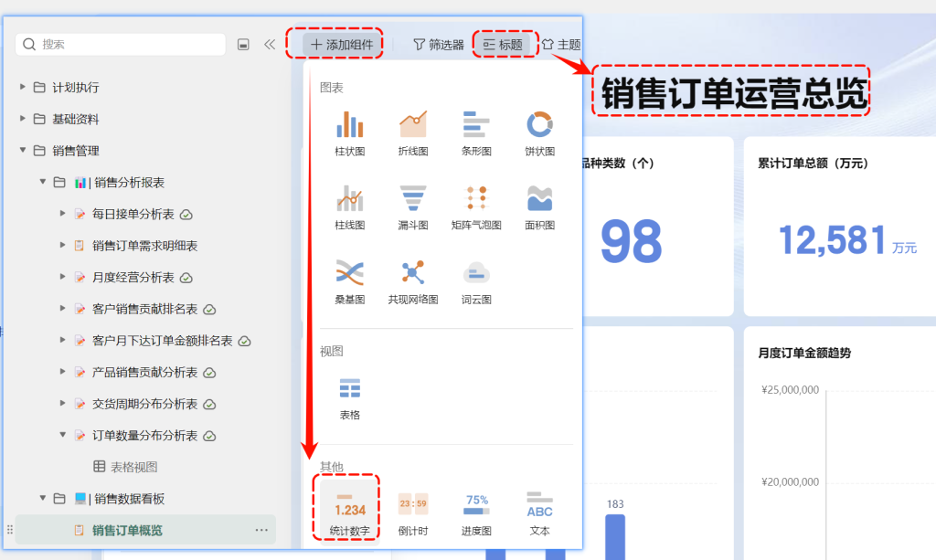
Task: Click the 基础资料 folder icon
Action: coord(39,119)
